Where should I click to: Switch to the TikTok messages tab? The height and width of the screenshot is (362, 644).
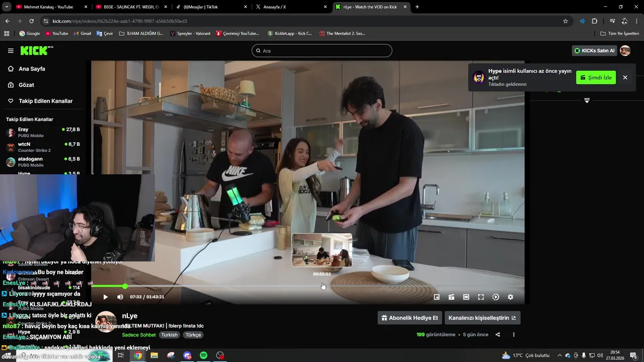click(211, 7)
